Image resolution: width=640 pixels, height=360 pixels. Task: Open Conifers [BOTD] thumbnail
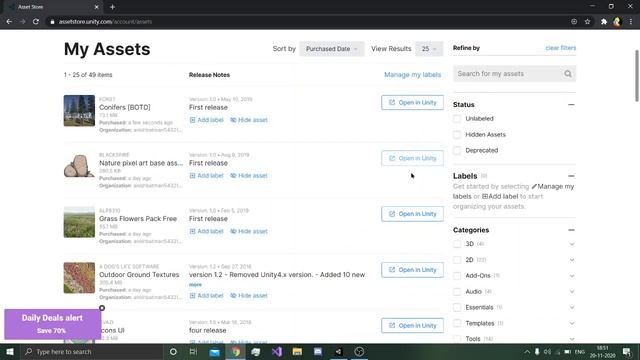(x=79, y=111)
